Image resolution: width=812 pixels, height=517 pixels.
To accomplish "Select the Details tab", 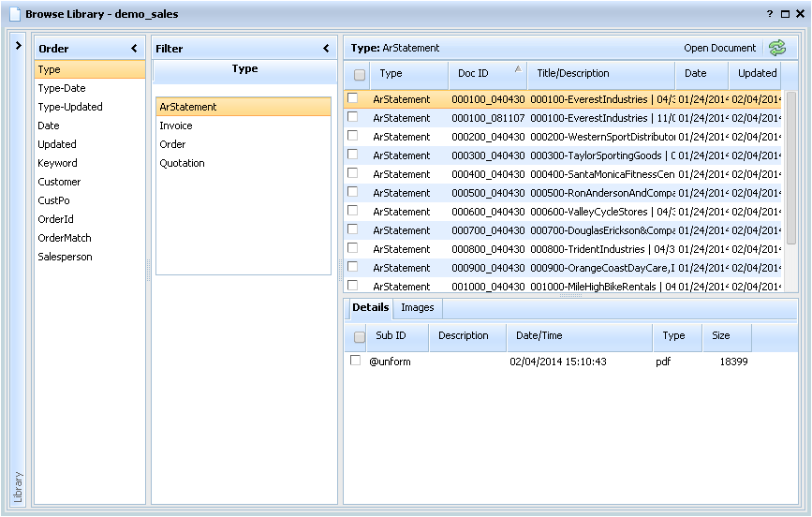I will [370, 307].
